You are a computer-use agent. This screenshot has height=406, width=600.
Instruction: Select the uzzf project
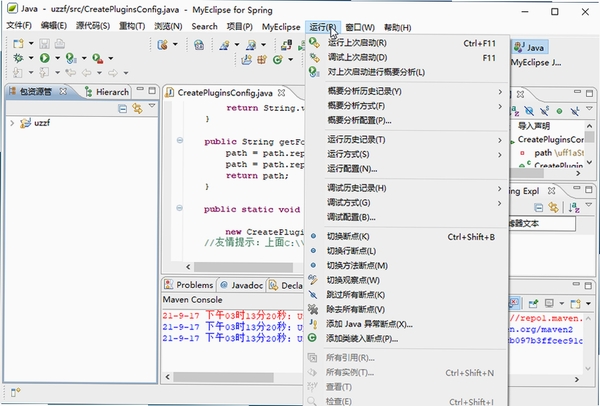tap(42, 123)
